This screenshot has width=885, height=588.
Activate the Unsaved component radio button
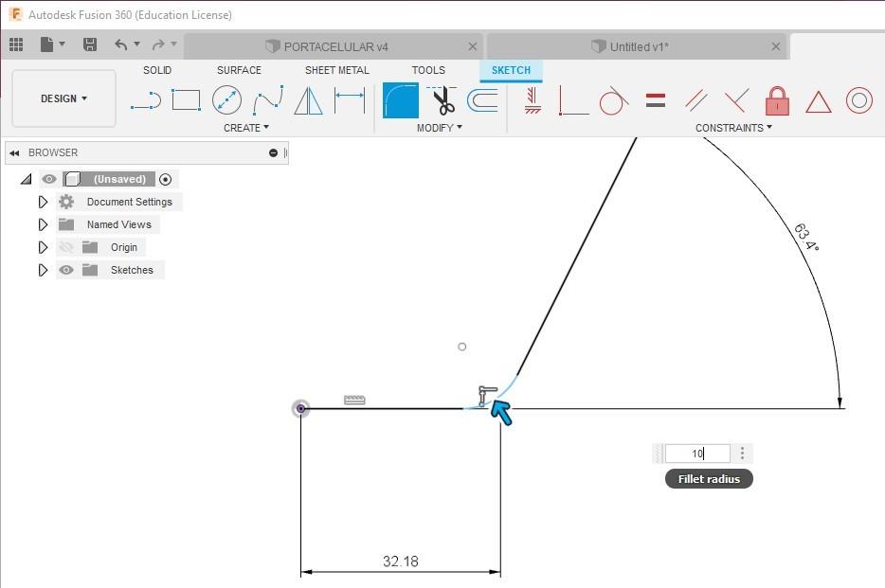(x=166, y=179)
